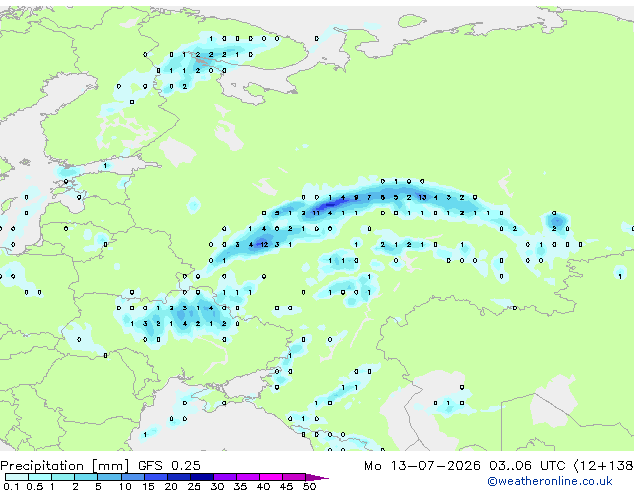Click the 'Precipitation [mm]' title text
The width and height of the screenshot is (634, 490).
65,466
